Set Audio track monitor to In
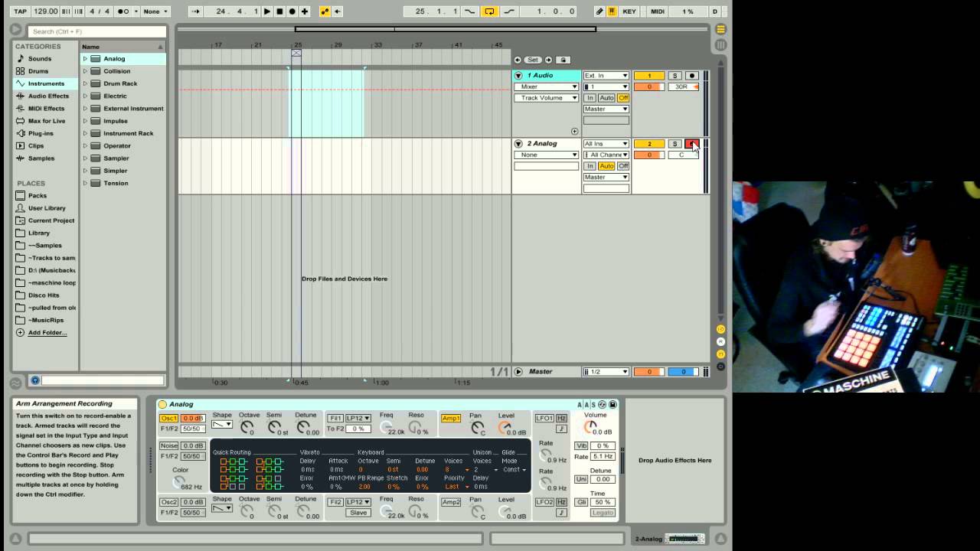This screenshot has width=980, height=551. 590,98
